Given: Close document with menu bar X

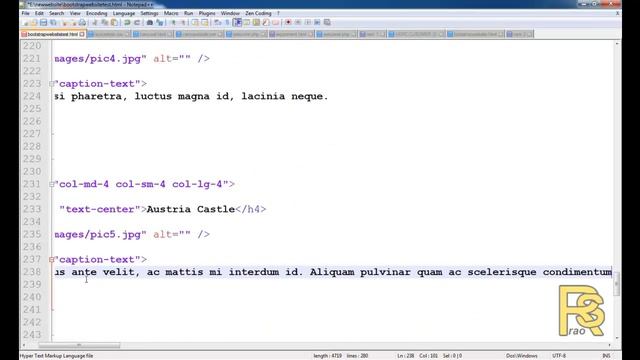Looking at the screenshot, I should pos(618,13).
